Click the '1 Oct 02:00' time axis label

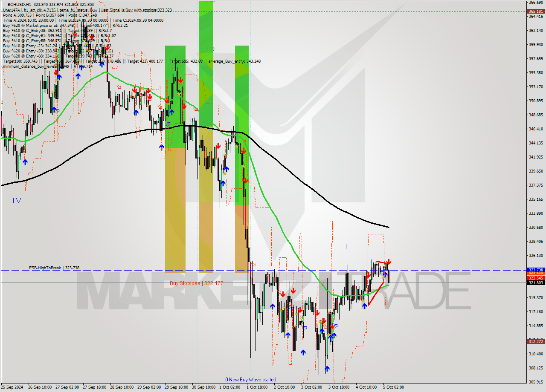point(229,387)
